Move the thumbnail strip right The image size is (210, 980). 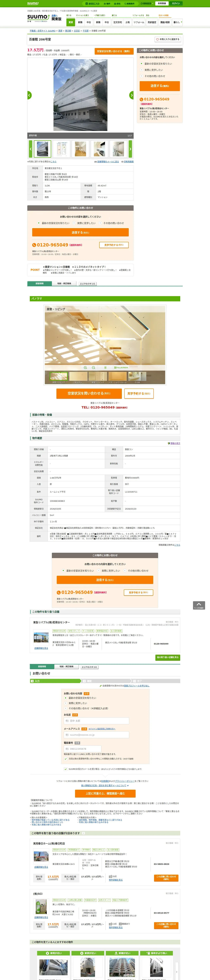coord(130,149)
